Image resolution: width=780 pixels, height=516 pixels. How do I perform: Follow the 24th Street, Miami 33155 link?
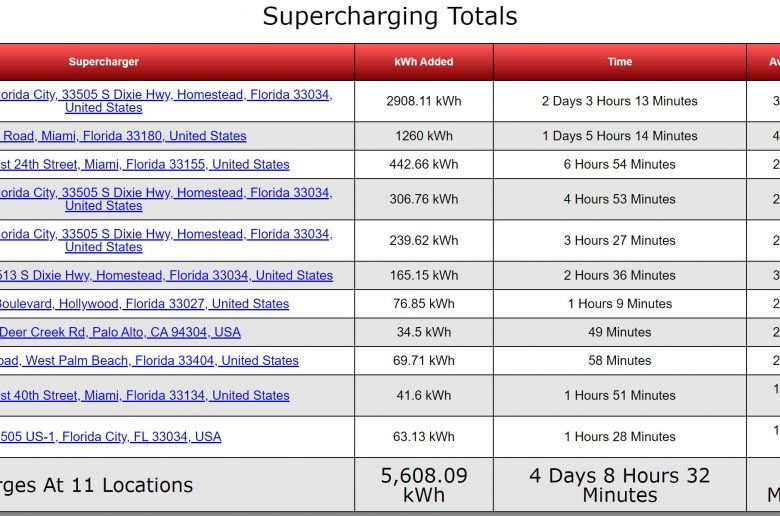145,164
